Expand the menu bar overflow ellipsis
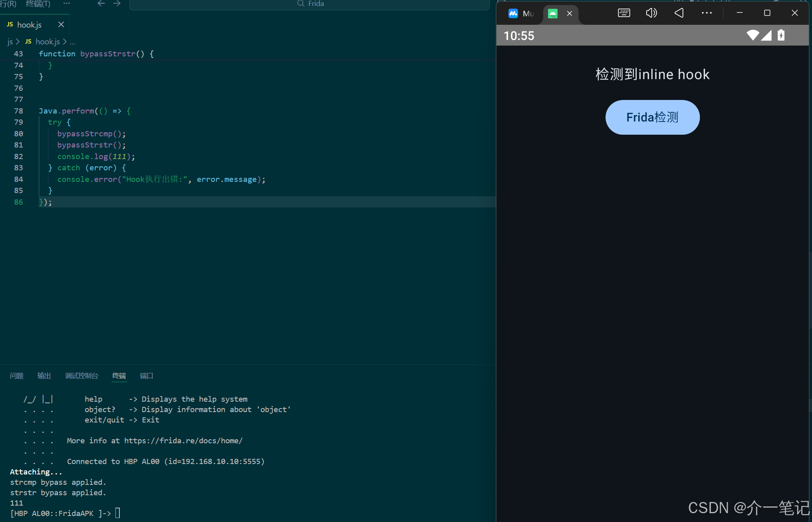This screenshot has height=522, width=812. 66,4
